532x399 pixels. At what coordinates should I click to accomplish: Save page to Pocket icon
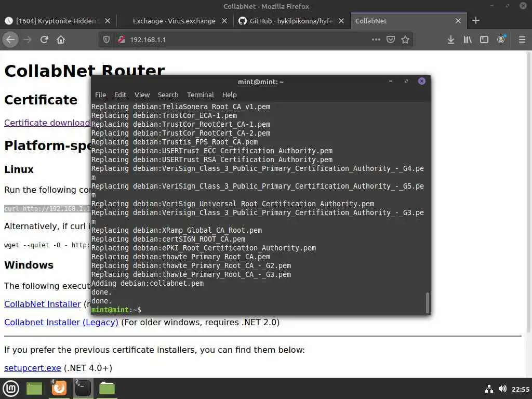pos(391,39)
